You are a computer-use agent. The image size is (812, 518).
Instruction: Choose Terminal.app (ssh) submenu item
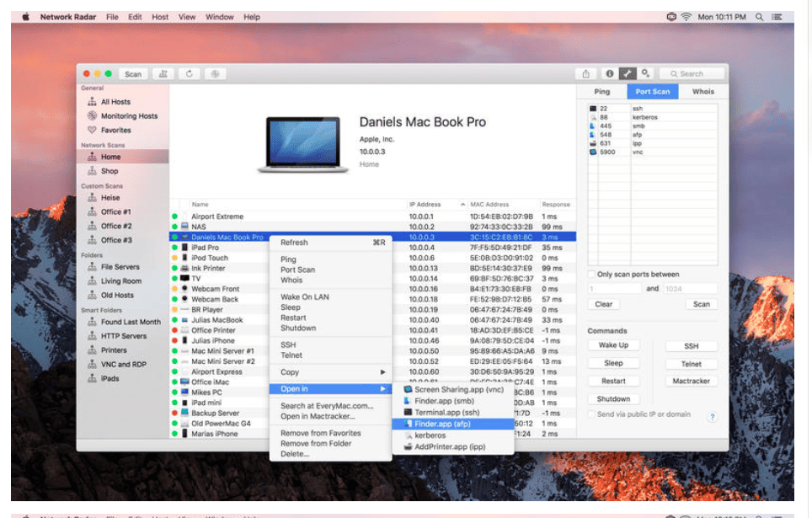[453, 413]
